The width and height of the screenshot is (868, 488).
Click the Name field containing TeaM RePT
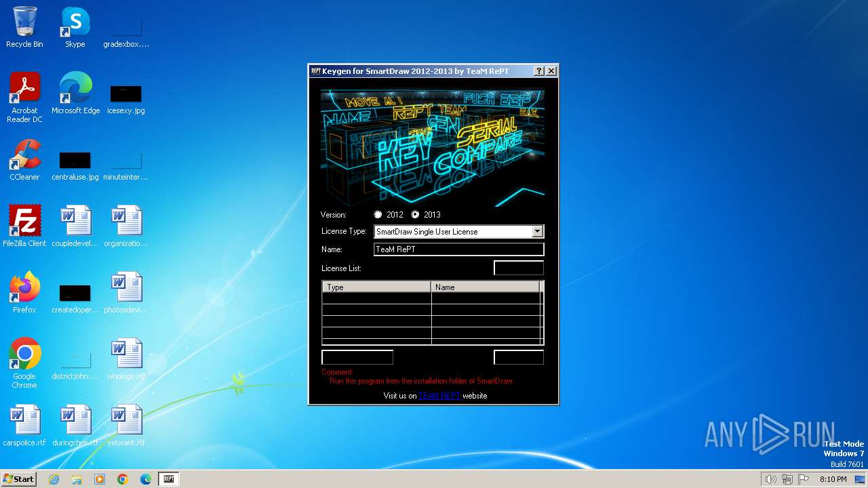pyautogui.click(x=458, y=249)
